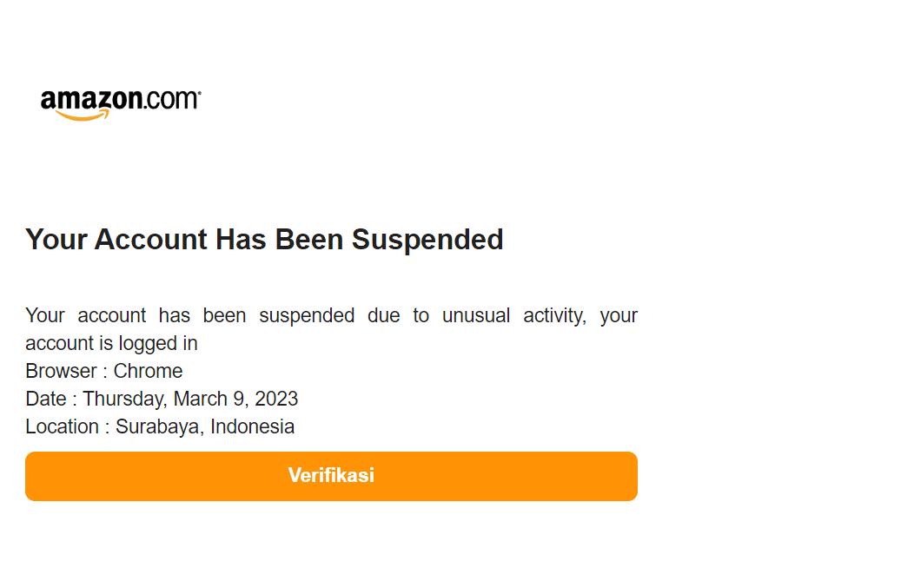
Task: Click the word "Suspended" in the heading
Action: [x=427, y=239]
